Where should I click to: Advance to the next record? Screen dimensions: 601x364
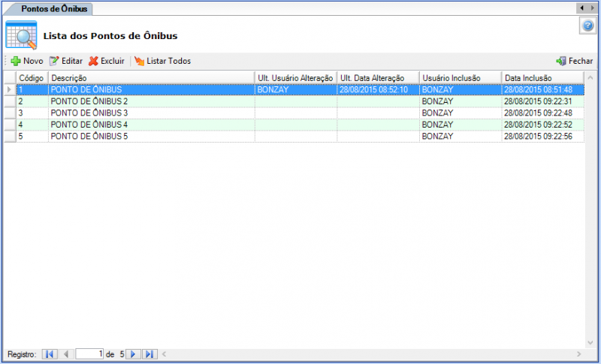pos(133,353)
